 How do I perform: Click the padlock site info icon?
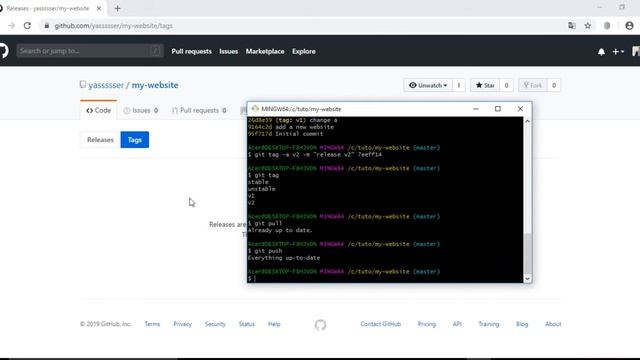(47, 26)
